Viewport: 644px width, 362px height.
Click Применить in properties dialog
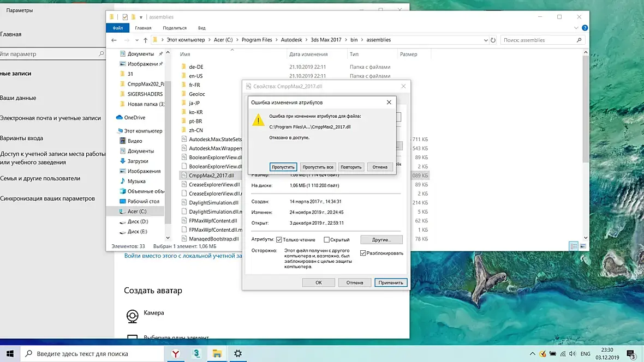(x=391, y=282)
